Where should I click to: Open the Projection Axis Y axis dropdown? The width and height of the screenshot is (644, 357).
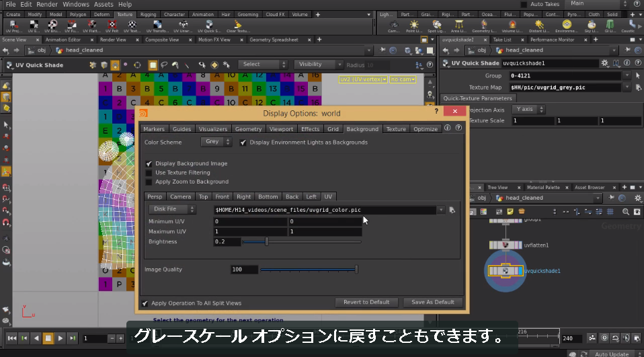(528, 110)
